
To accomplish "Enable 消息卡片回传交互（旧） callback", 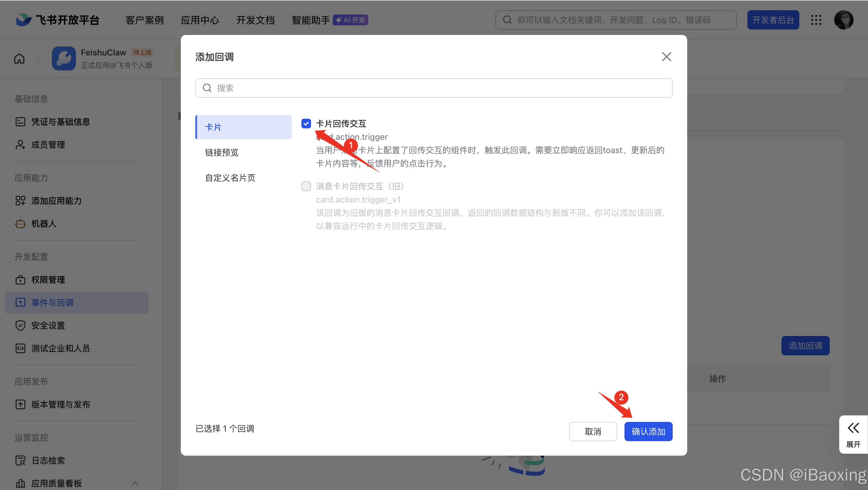I will (306, 186).
